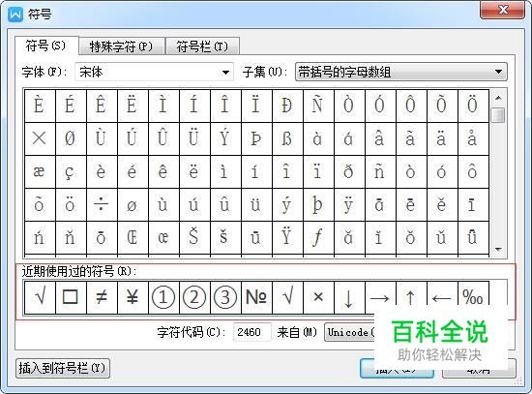Select the Ê uppercase E-circumflex symbol
The height and width of the screenshot is (394, 532).
(x=102, y=106)
